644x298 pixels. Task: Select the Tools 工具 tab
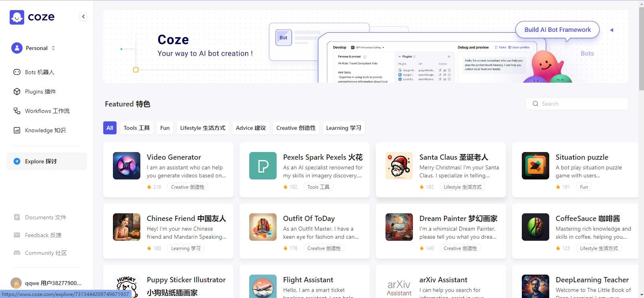click(137, 128)
